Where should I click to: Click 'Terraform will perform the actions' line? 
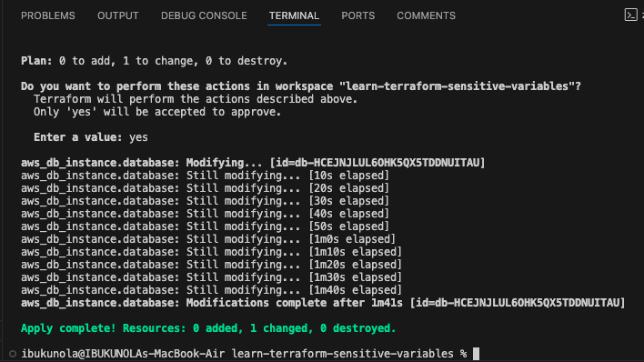pos(196,99)
